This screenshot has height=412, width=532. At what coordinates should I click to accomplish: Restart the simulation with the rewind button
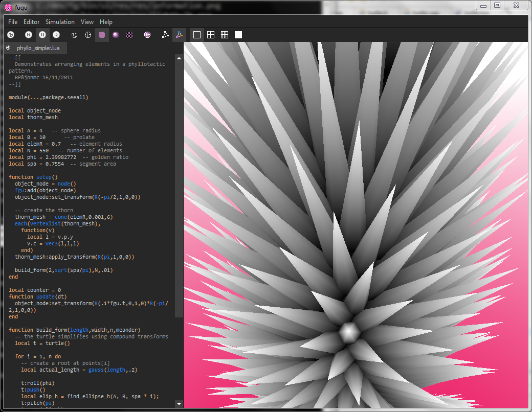pos(29,35)
